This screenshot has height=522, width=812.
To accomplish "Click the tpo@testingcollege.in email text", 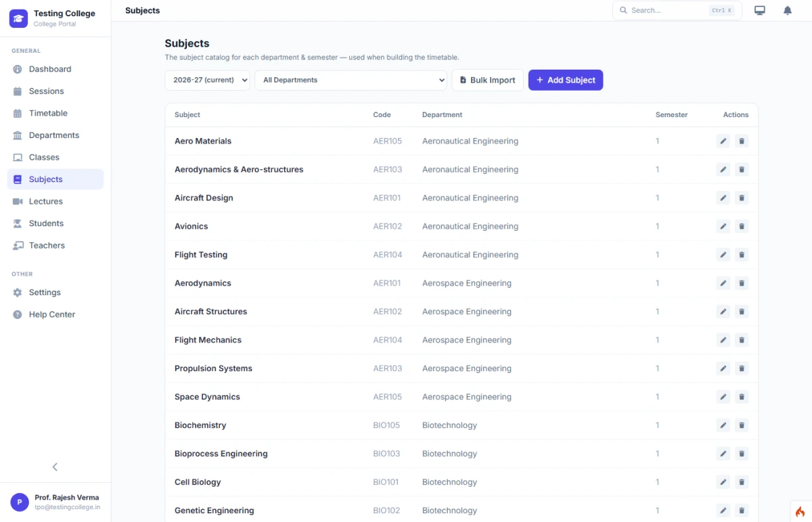I will 68,507.
